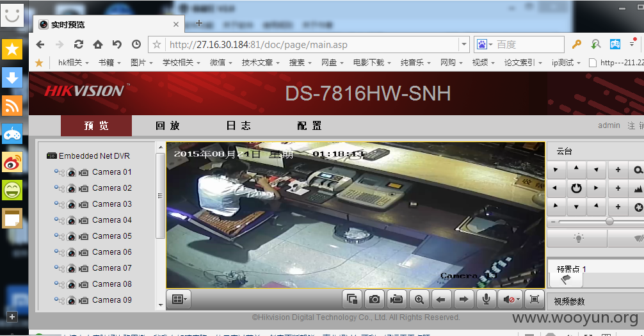Open password key icon in toolbar
The height and width of the screenshot is (336, 644).
pos(577,44)
